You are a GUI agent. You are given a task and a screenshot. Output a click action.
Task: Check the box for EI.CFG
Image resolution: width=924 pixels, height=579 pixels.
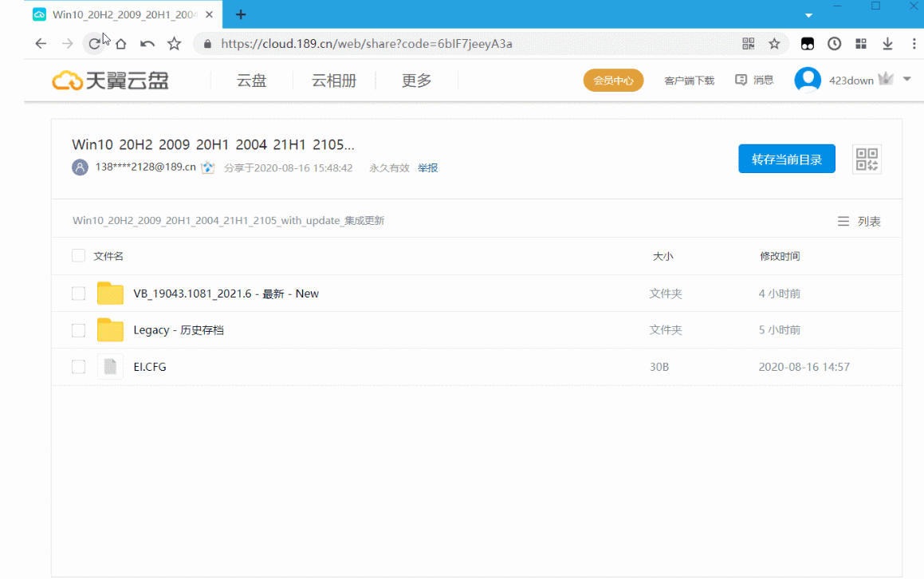pyautogui.click(x=78, y=367)
